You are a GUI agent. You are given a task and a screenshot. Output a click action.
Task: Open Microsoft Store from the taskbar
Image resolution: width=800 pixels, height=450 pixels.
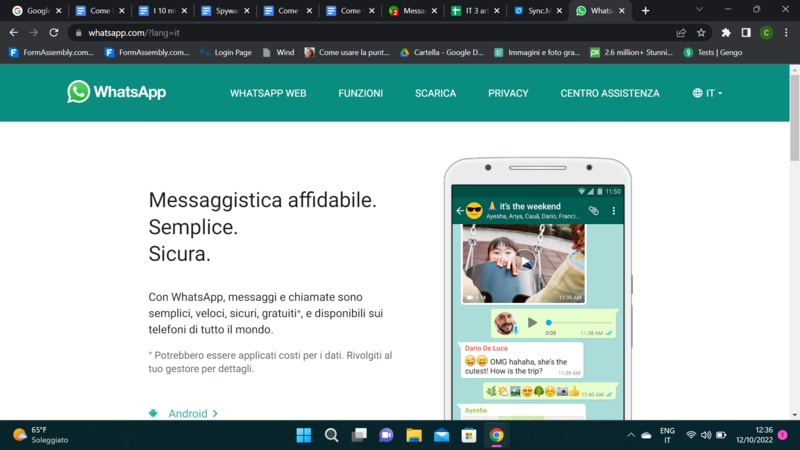coord(469,435)
